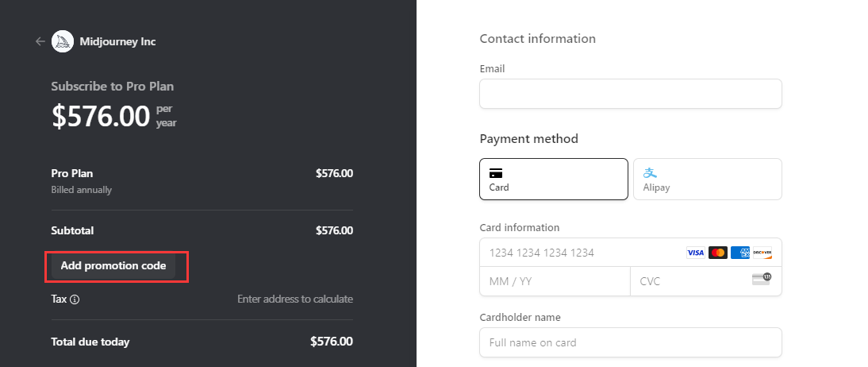Image resolution: width=868 pixels, height=367 pixels.
Task: Click the 'Subscribe to Pro Plan' heading
Action: [113, 87]
